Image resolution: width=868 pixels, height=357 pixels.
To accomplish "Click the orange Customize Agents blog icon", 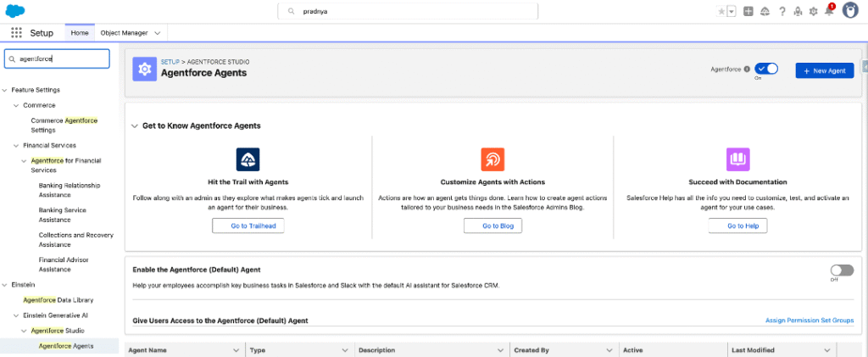I will (x=492, y=159).
